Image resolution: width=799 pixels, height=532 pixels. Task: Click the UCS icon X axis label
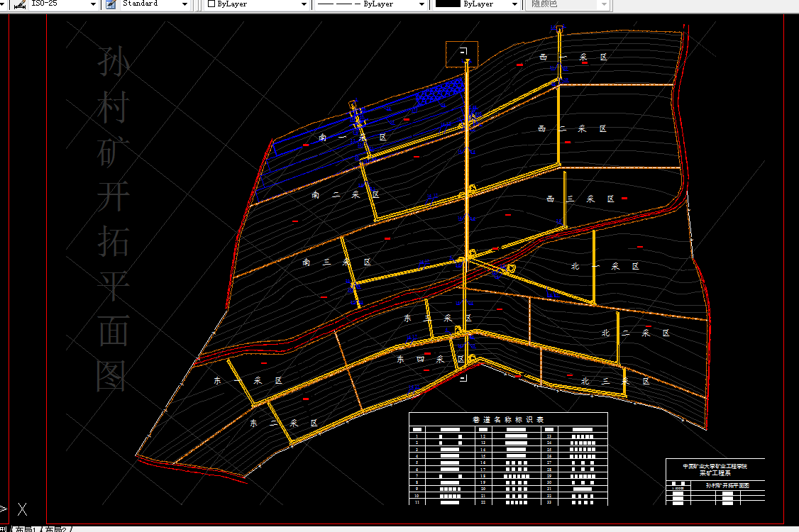23,509
